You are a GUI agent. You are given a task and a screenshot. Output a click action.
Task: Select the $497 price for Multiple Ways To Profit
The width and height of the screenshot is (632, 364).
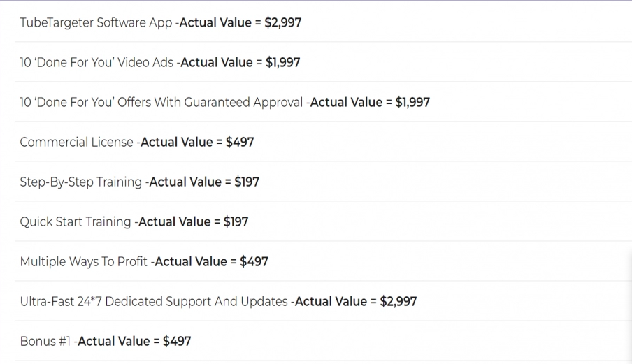[x=254, y=261]
